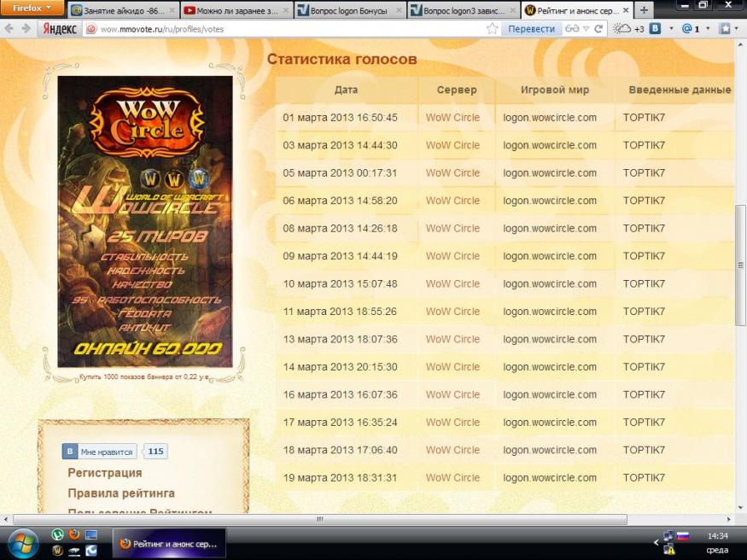Open the @ mail notifications icon
The width and height of the screenshot is (747, 560).
(691, 28)
